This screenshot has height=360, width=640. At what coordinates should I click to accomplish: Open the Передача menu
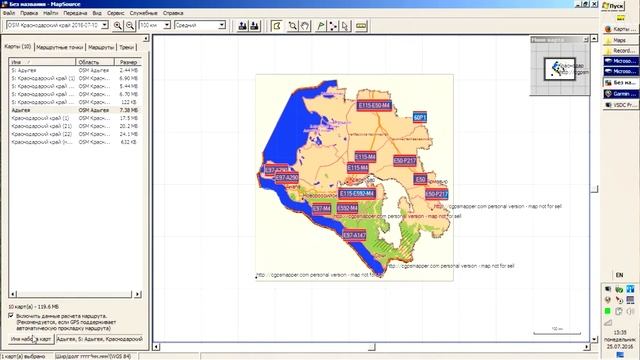[x=75, y=13]
